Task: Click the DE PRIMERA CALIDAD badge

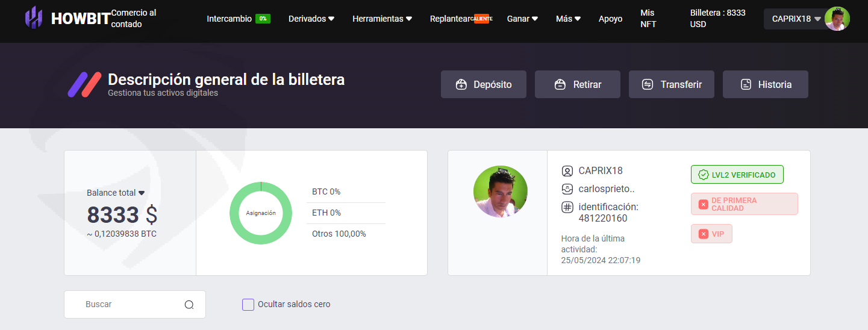Action: [x=745, y=204]
